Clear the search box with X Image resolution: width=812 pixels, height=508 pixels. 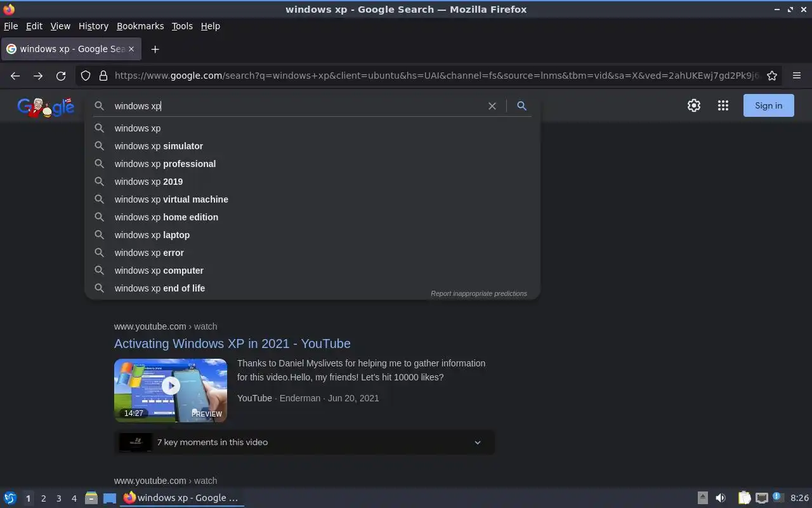point(492,106)
